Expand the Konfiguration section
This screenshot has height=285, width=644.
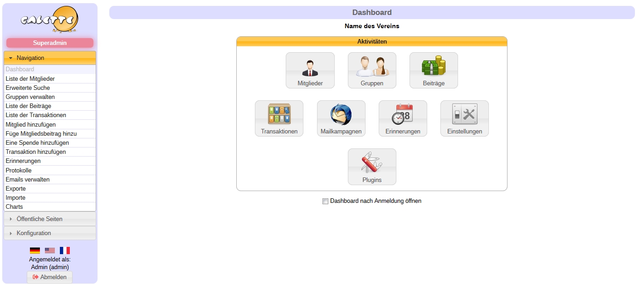tap(50, 233)
